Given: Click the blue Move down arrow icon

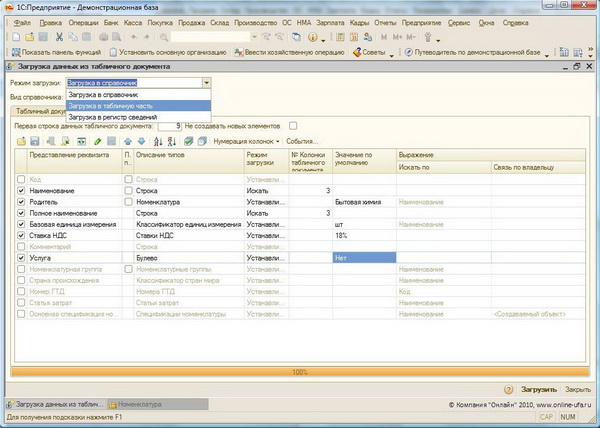Looking at the screenshot, I should [x=142, y=141].
